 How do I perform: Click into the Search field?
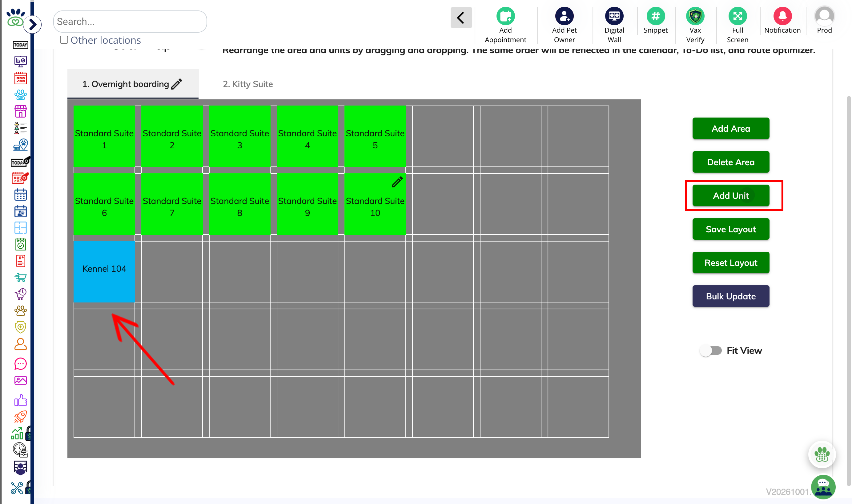[x=130, y=22]
